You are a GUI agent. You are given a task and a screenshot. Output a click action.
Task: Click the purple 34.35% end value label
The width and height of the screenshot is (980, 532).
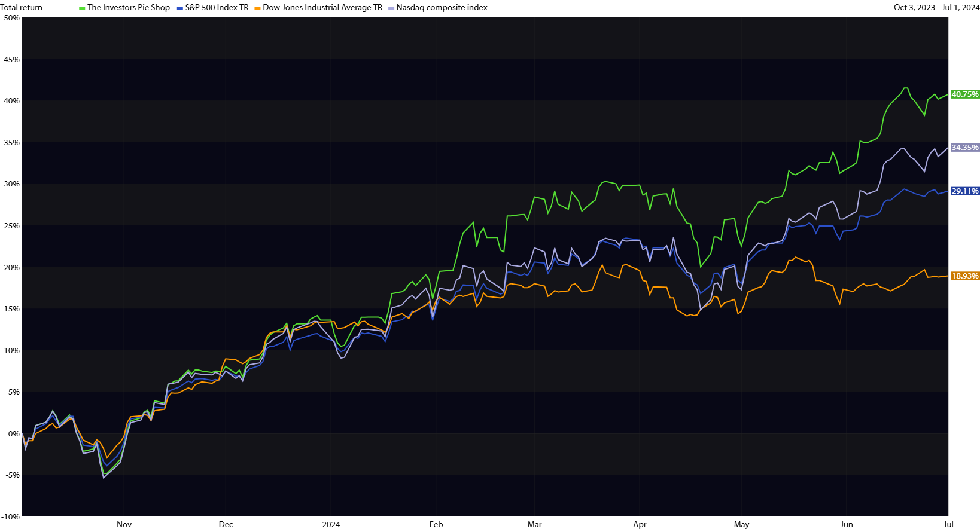965,148
